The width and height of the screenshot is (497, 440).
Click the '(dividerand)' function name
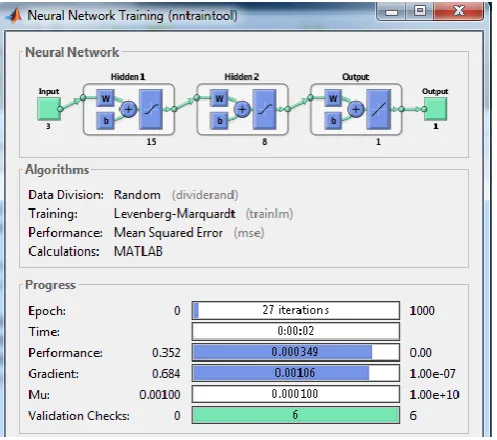(x=205, y=195)
